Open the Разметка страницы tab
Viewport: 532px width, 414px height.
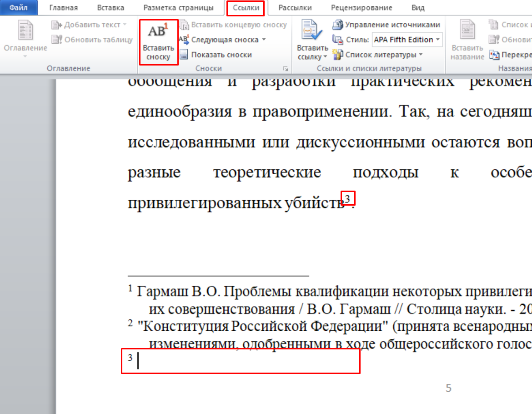(x=178, y=7)
